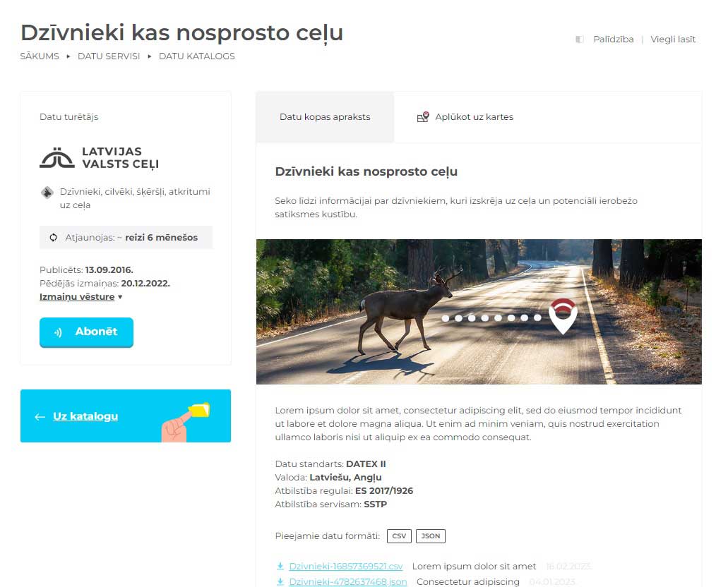This screenshot has width=728, height=587.
Task: Select the JSON format tag
Action: tap(431, 536)
